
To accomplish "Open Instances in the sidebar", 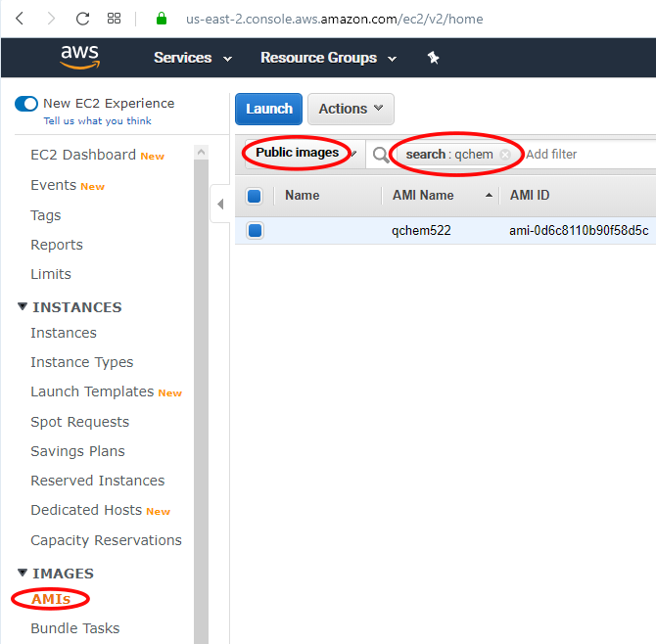I will click(64, 333).
